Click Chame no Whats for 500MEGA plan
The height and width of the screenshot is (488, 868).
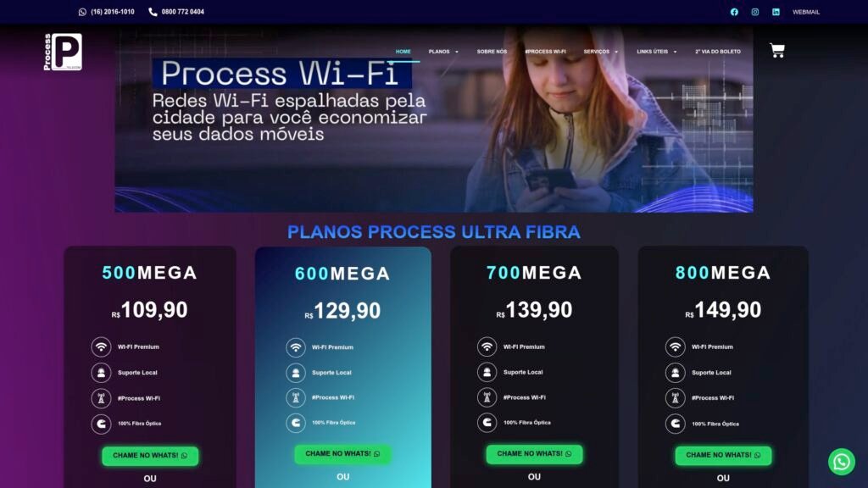[x=150, y=455]
